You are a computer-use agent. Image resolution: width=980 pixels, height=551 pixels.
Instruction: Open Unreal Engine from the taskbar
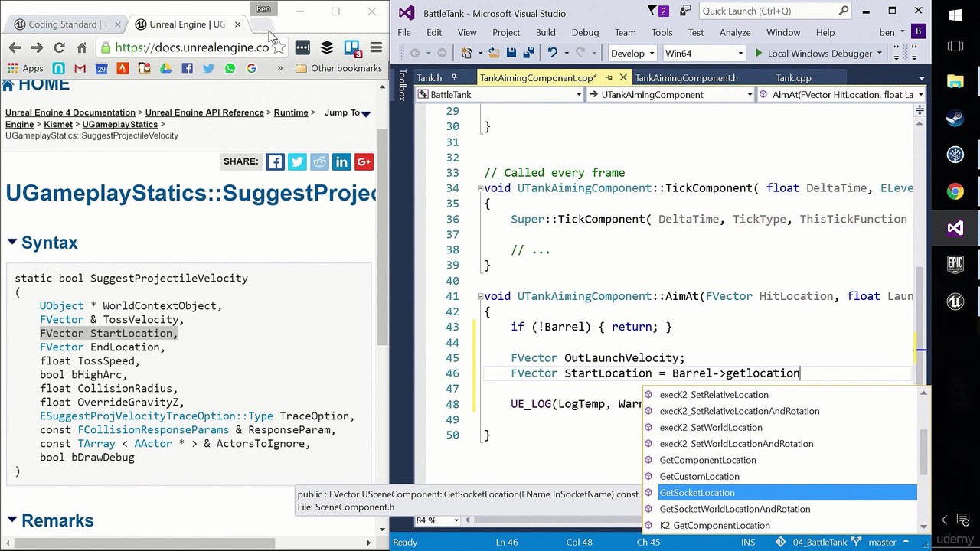955,302
